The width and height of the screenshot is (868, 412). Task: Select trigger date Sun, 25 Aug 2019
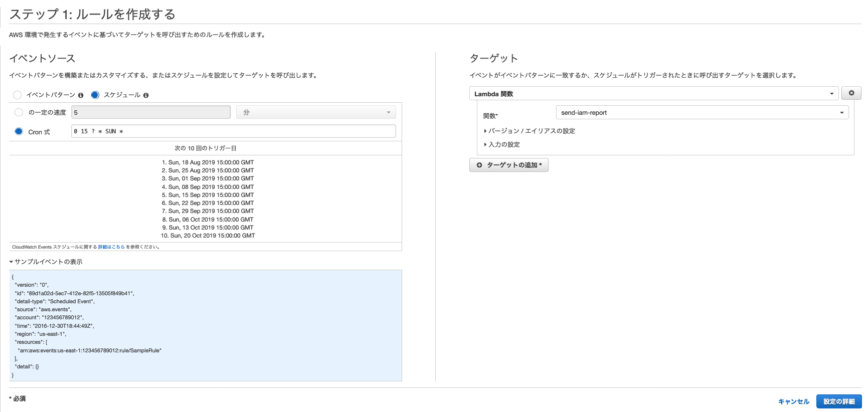click(x=208, y=170)
